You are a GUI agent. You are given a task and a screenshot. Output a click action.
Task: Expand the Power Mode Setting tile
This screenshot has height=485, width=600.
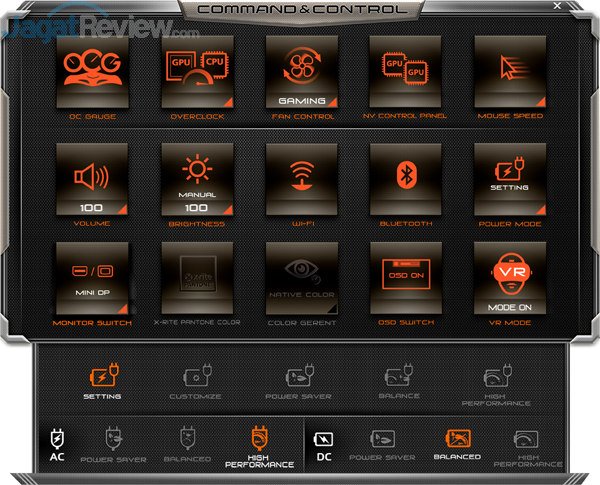coord(509,177)
